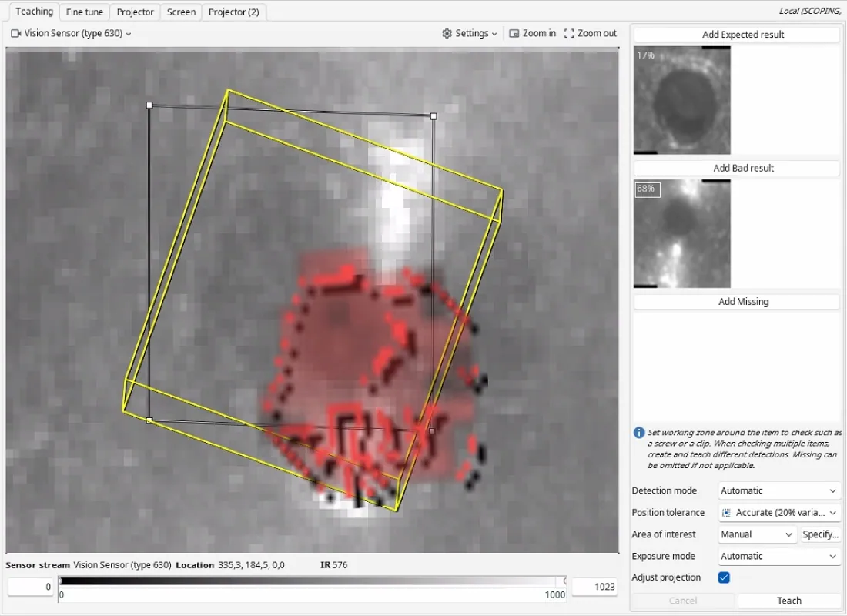
Task: Click the Teach button
Action: click(788, 601)
